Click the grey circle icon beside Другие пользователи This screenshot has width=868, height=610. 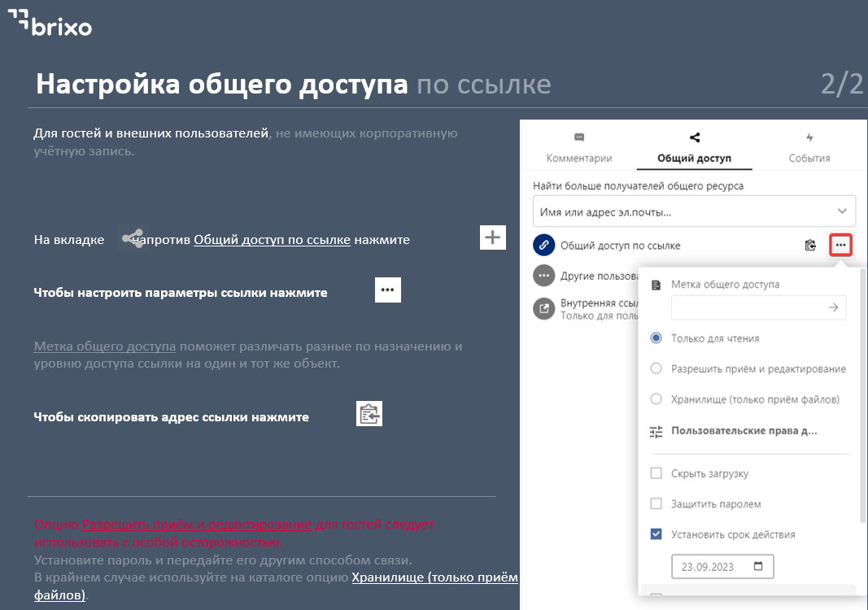(x=543, y=276)
